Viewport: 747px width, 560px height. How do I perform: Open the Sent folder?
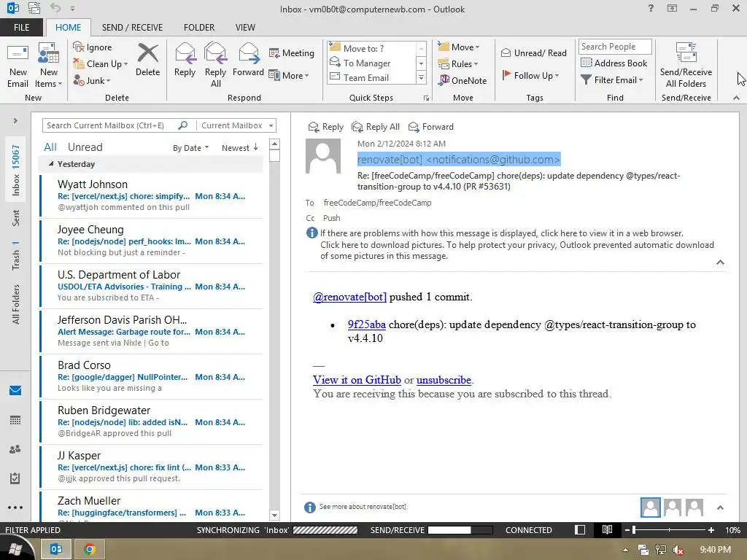(x=16, y=217)
